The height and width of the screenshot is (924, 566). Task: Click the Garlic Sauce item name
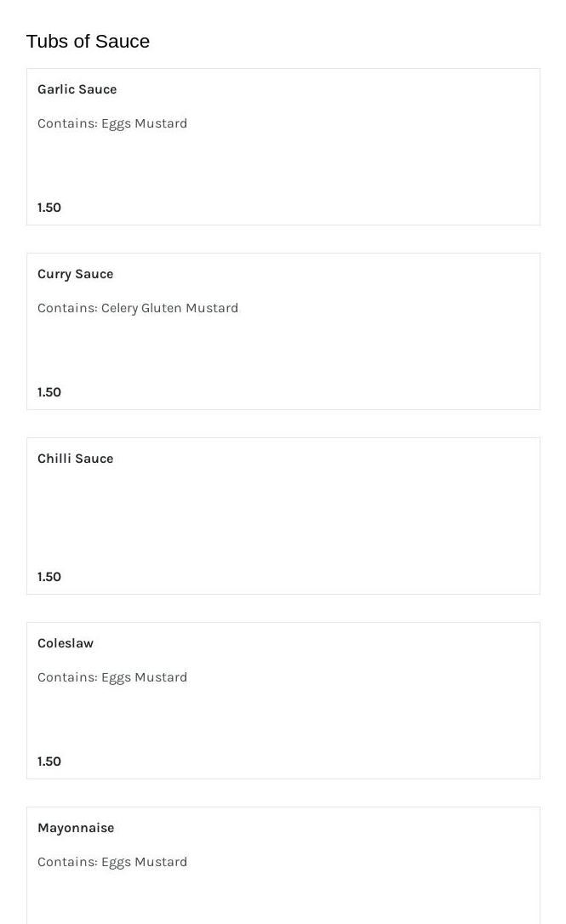pos(77,89)
